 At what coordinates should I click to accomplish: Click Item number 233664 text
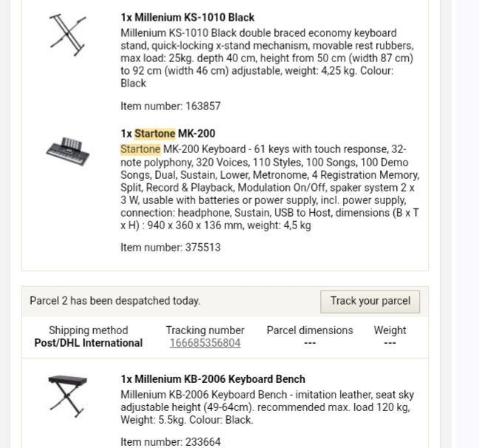pos(171,442)
